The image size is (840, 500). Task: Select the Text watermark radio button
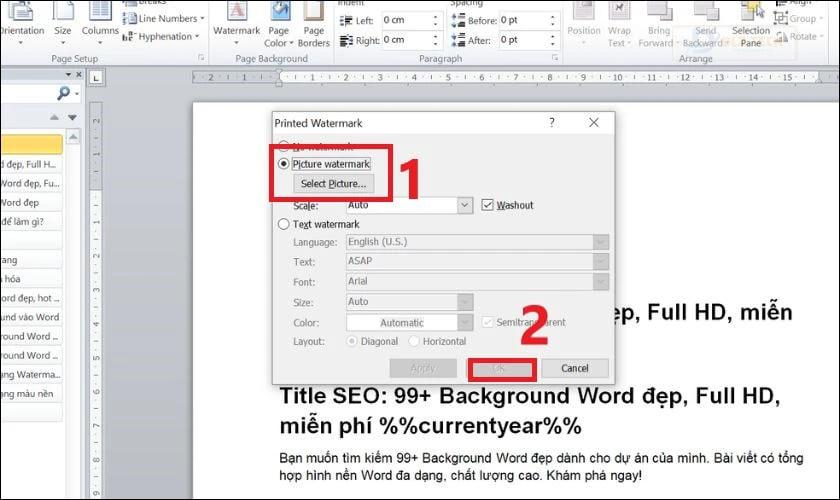(x=283, y=224)
